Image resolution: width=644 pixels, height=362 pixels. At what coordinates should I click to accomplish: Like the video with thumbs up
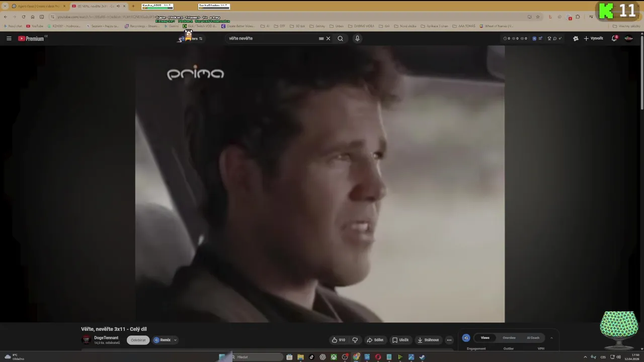pos(338,340)
